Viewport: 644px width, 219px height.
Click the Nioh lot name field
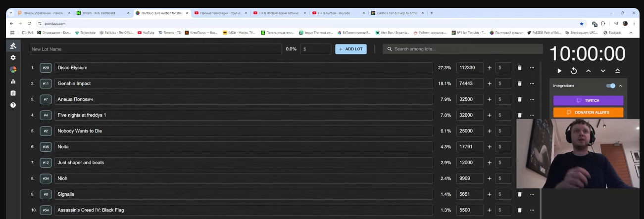click(x=244, y=178)
